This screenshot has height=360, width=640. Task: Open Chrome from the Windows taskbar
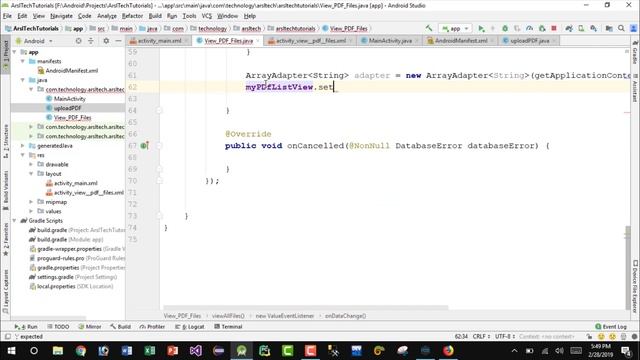point(81,351)
